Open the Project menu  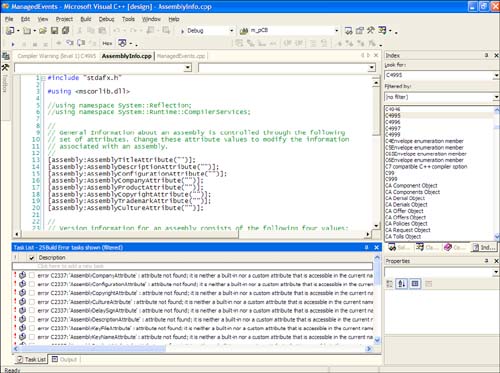pos(64,19)
